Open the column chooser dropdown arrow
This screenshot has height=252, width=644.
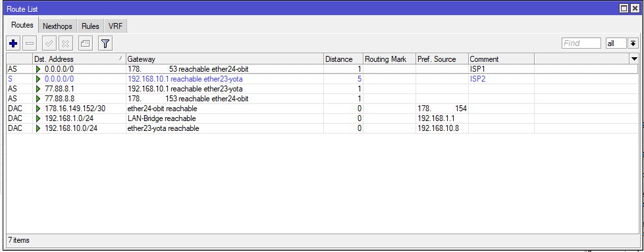click(x=633, y=59)
